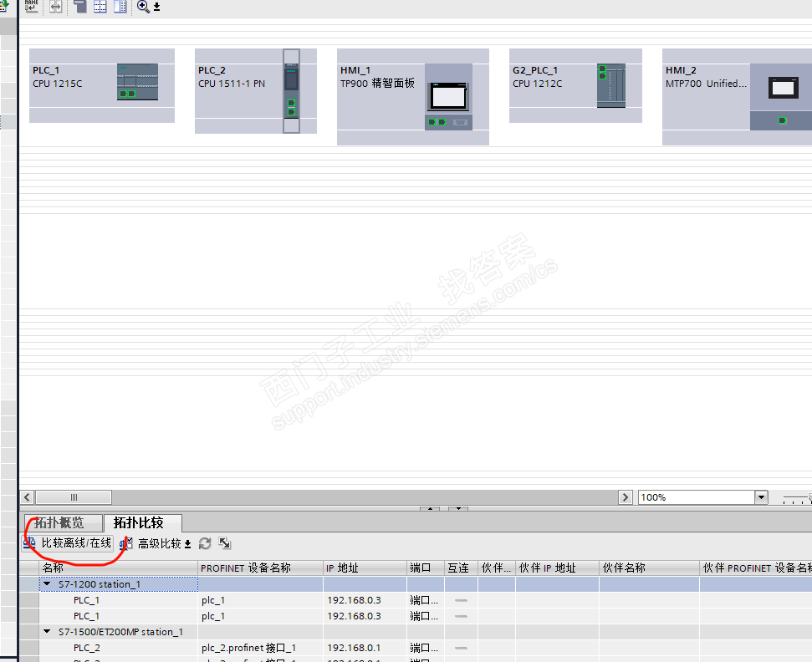The height and width of the screenshot is (662, 812).
Task: Click first plc_1 PROFINET device name cell
Action: coord(260,600)
